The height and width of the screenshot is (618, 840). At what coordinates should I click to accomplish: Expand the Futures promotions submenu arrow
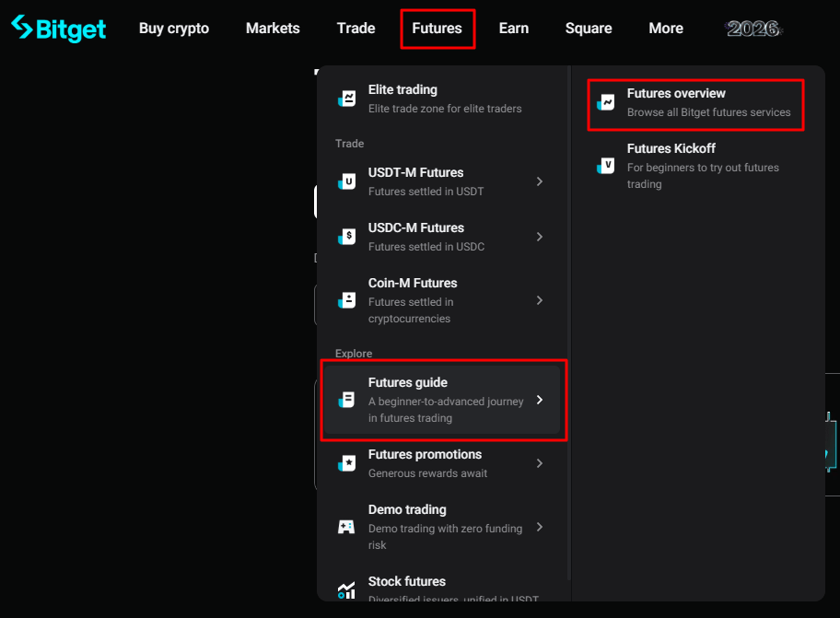[540, 463]
